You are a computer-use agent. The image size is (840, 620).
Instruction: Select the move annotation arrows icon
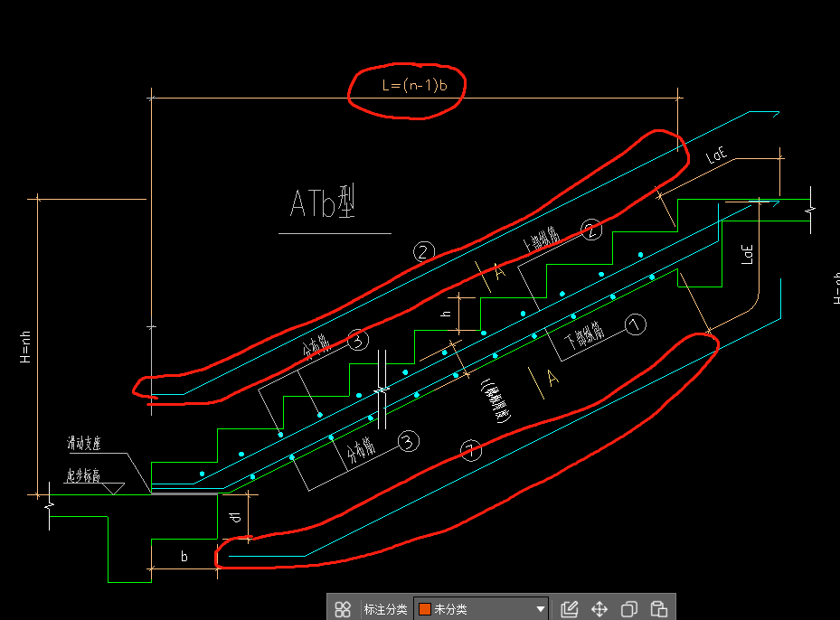[x=599, y=609]
